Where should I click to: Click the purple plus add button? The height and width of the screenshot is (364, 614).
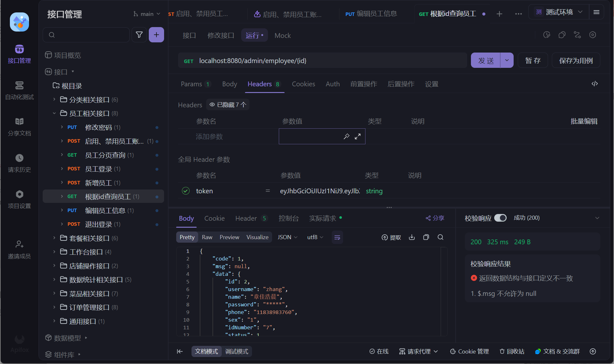pos(156,35)
